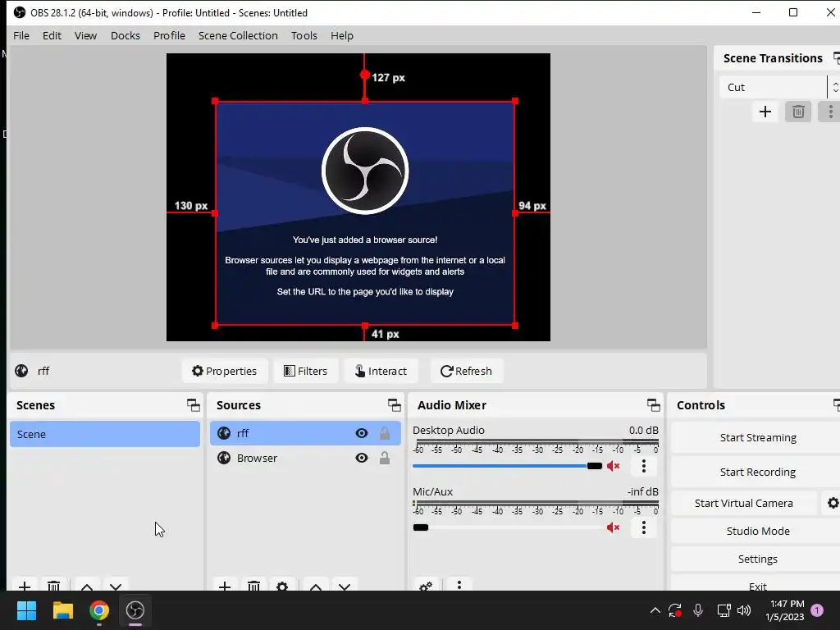Open the Help menu
Screen dimensions: 840x630
point(342,35)
